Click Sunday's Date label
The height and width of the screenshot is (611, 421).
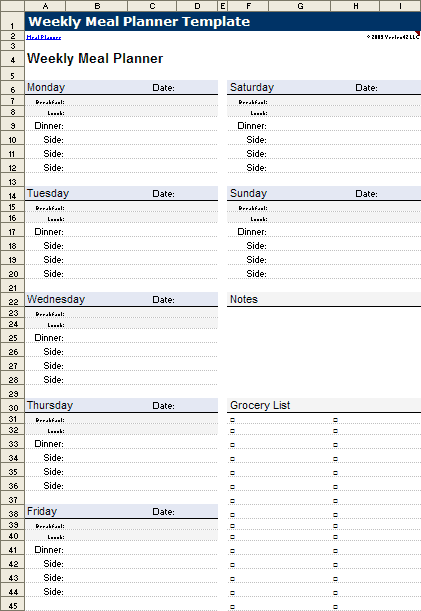[x=366, y=194]
